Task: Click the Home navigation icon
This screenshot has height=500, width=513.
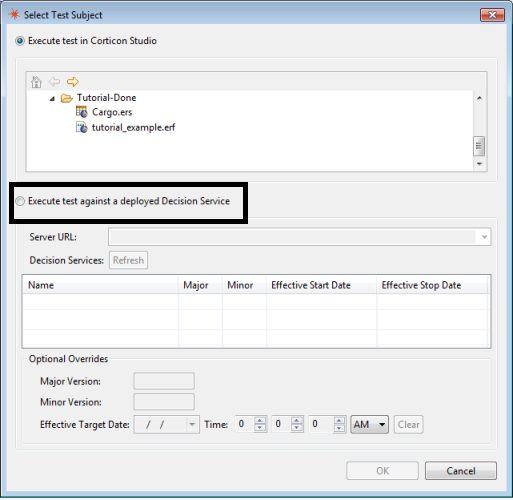Action: [x=36, y=82]
